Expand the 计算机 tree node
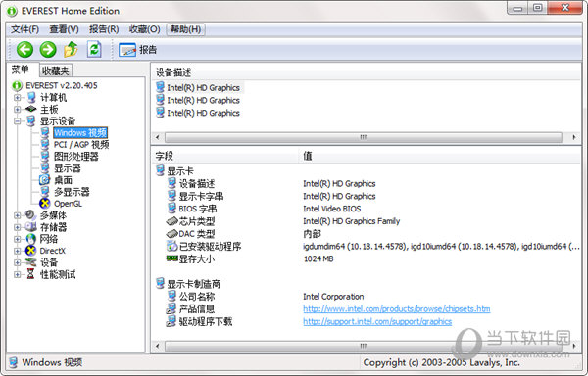 click(x=18, y=97)
